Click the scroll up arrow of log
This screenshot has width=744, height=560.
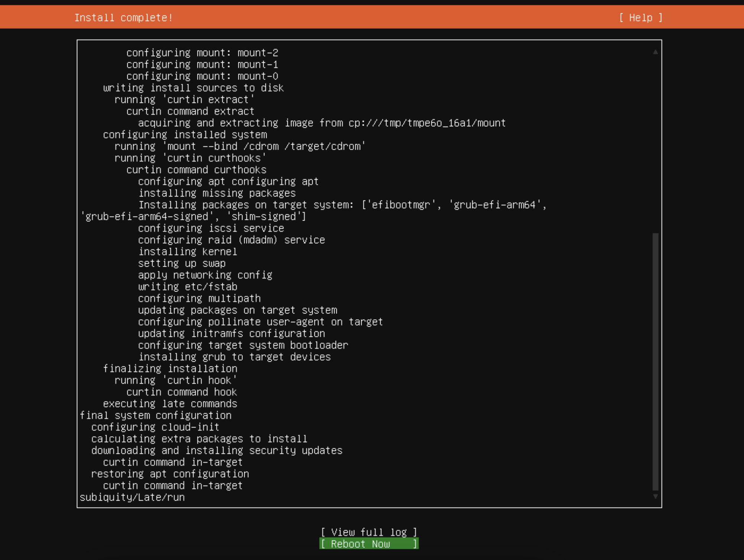(x=655, y=52)
